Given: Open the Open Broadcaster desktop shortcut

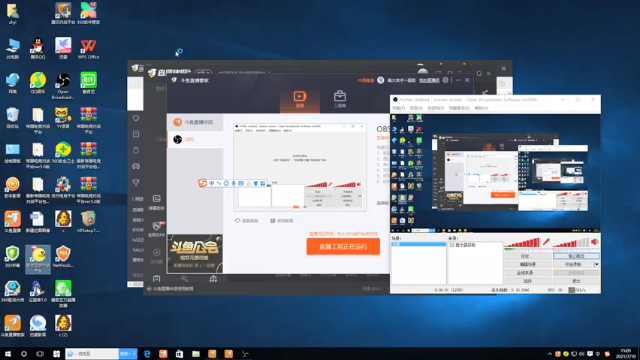Looking at the screenshot, I should pyautogui.click(x=63, y=86).
